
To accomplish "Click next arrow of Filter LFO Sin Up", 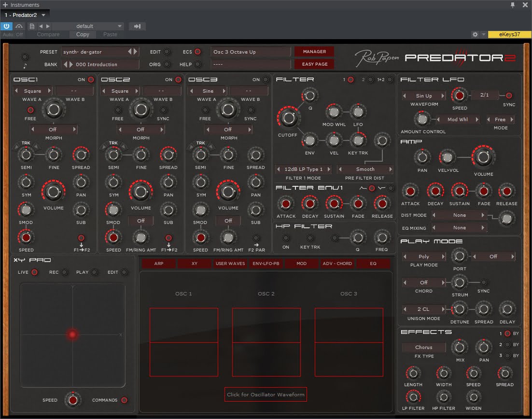I will [x=443, y=96].
